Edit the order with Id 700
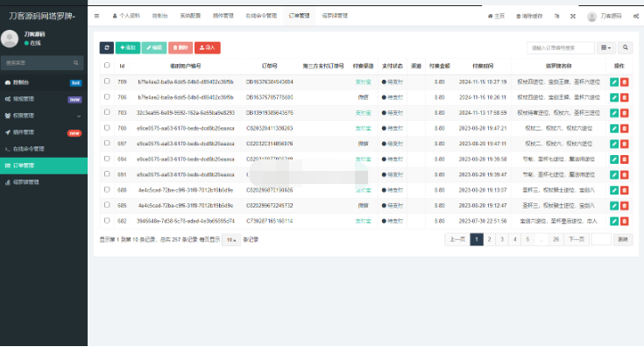Screen dimensions: 644x354 coord(614,129)
